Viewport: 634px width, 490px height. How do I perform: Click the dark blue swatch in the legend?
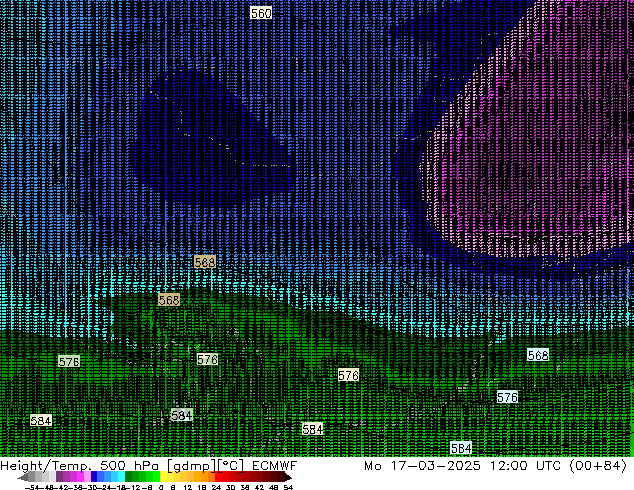[94, 477]
